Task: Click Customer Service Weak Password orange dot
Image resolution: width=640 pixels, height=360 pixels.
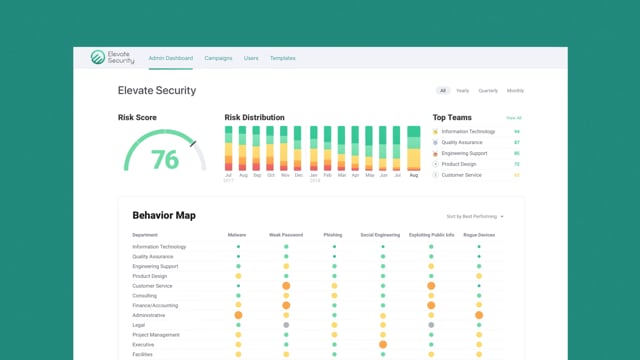Action: click(x=286, y=286)
